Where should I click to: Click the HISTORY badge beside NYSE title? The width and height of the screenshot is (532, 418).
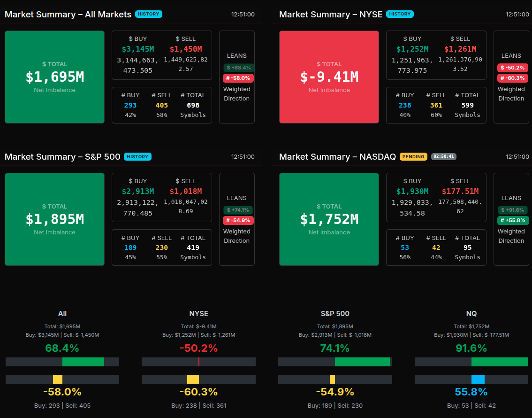399,14
